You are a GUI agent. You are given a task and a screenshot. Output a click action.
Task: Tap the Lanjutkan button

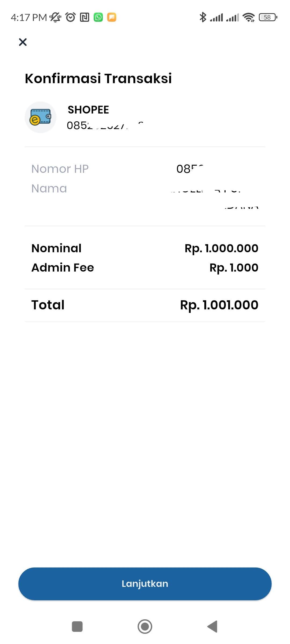pyautogui.click(x=145, y=584)
